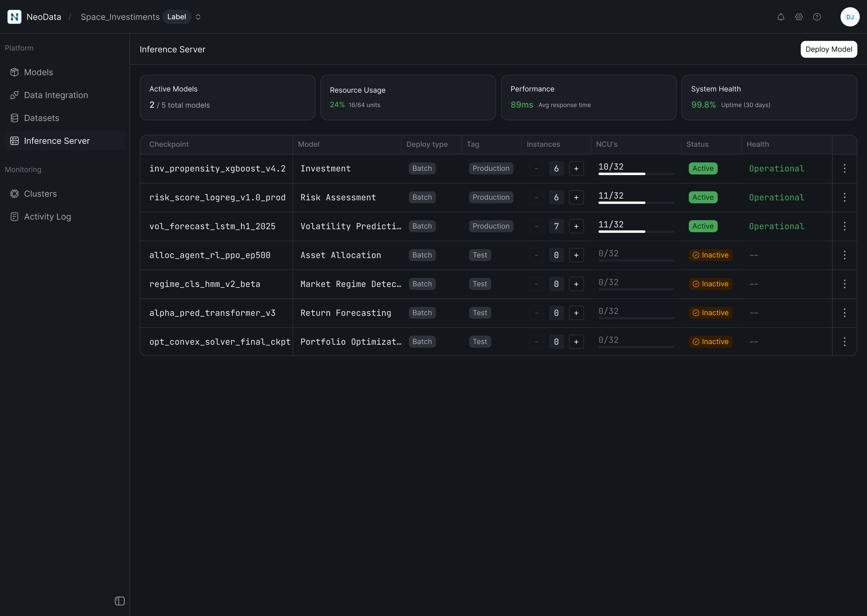This screenshot has height=616, width=867.
Task: Go to Data Integration section
Action: click(56, 95)
